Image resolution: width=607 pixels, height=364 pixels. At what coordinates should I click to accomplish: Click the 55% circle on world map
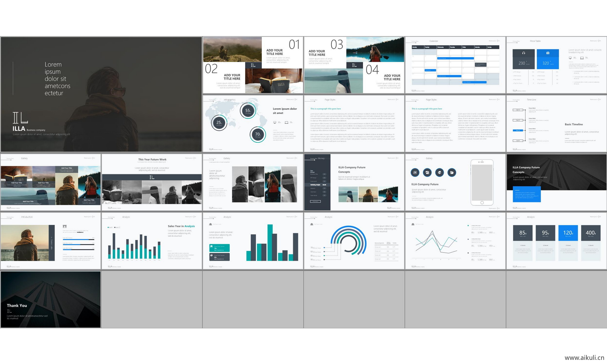[248, 111]
